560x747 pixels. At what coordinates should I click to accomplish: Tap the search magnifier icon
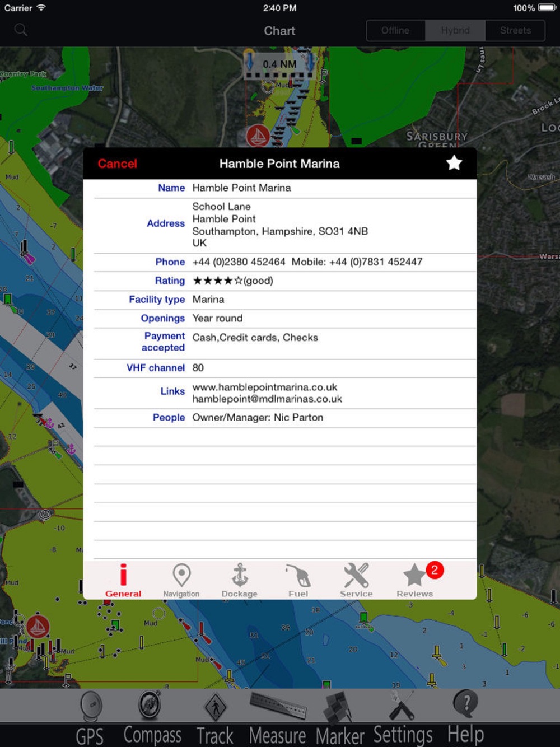(x=21, y=30)
